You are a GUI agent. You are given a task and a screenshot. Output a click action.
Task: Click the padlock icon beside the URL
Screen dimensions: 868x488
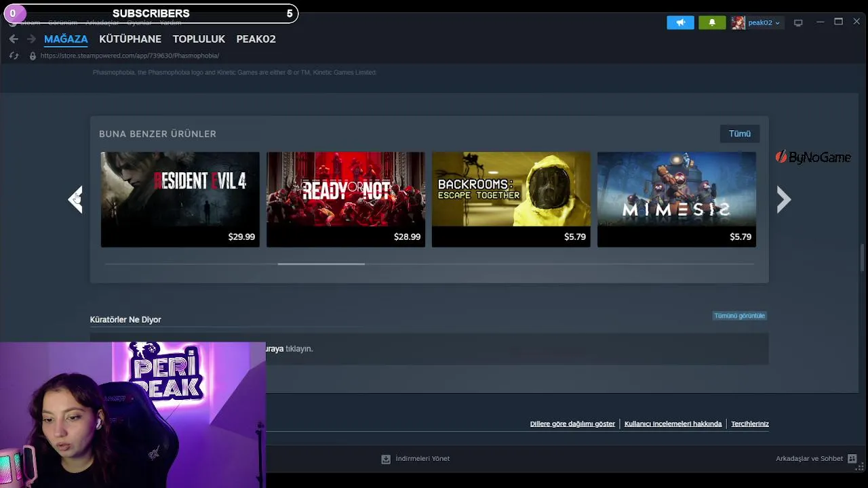pyautogui.click(x=33, y=56)
